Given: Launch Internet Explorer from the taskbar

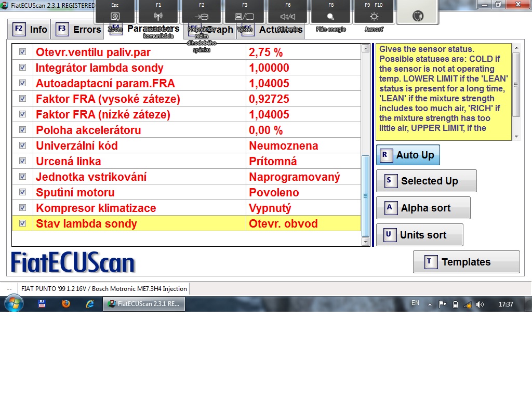Looking at the screenshot, I should tap(90, 304).
